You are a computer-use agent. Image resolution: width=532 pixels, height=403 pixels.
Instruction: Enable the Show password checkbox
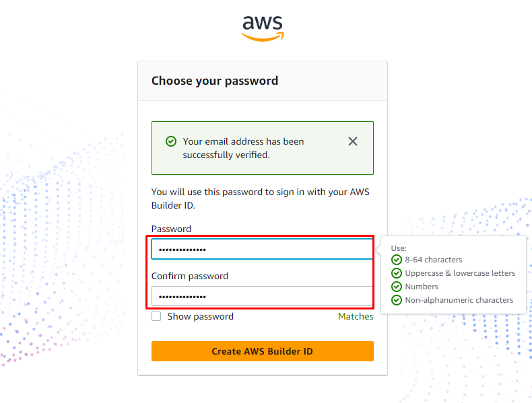click(x=156, y=316)
